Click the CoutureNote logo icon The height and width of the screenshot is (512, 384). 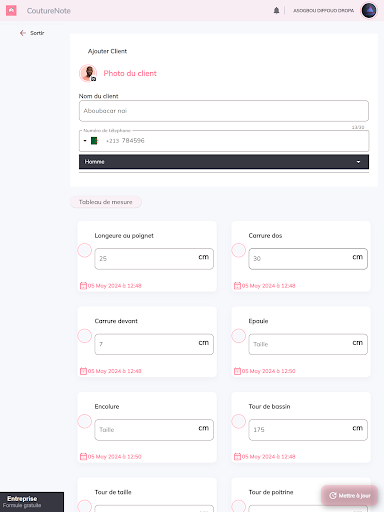point(11,11)
